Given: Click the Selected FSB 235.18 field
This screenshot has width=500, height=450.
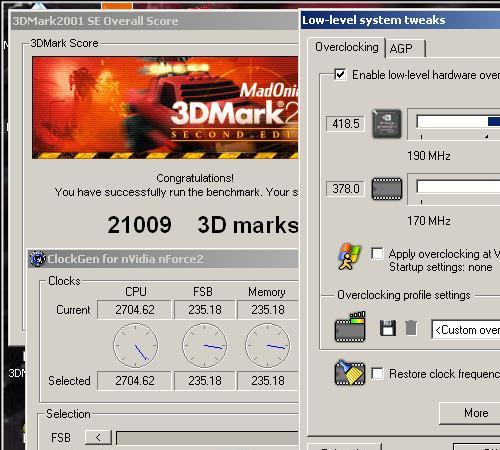Looking at the screenshot, I should point(205,381).
